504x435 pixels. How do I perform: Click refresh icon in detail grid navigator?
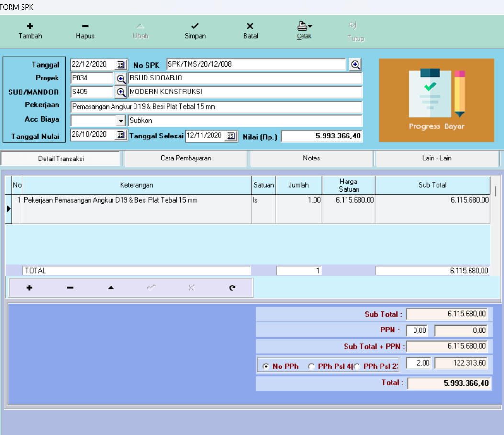click(x=232, y=288)
